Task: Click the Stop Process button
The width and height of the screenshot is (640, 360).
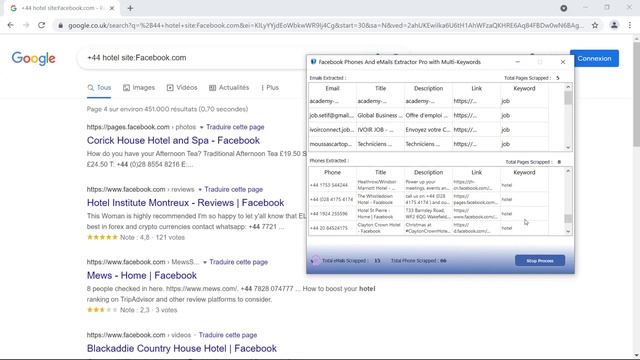Action: click(540, 260)
